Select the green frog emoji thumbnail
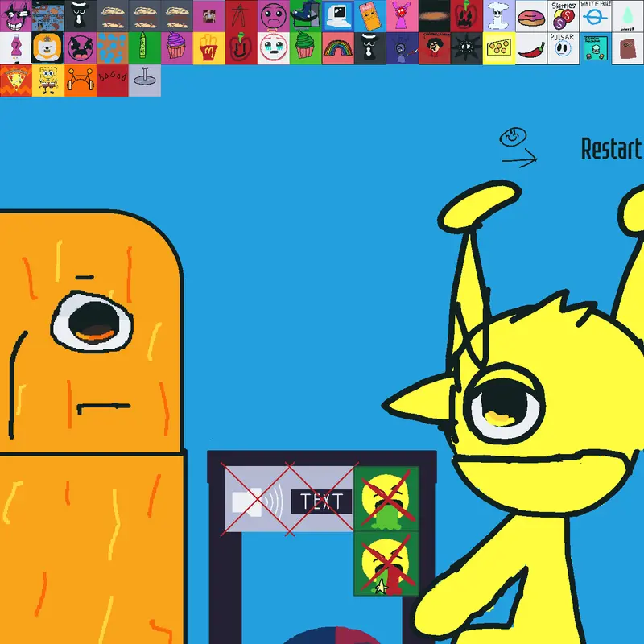Viewport: 644px width, 644px height. coord(386,498)
